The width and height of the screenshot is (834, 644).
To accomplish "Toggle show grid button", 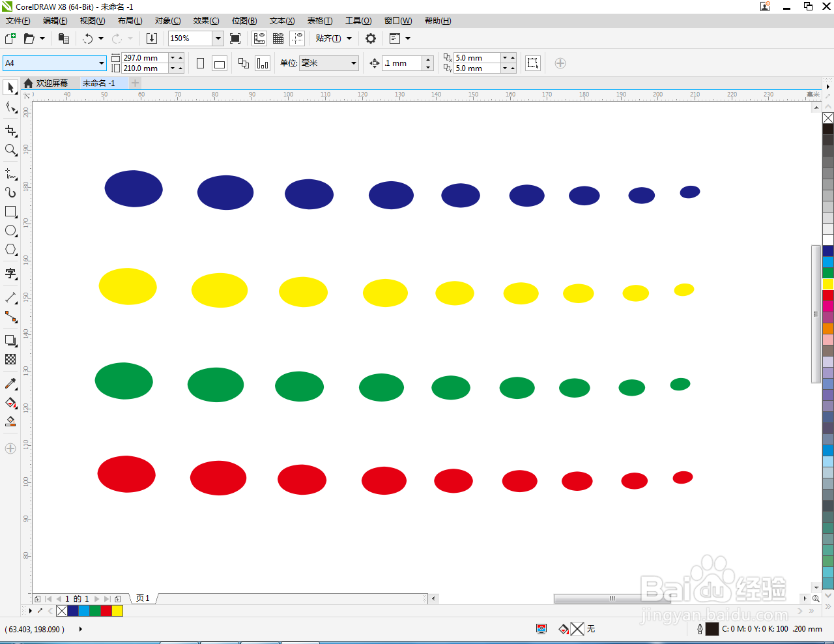I will (x=278, y=38).
